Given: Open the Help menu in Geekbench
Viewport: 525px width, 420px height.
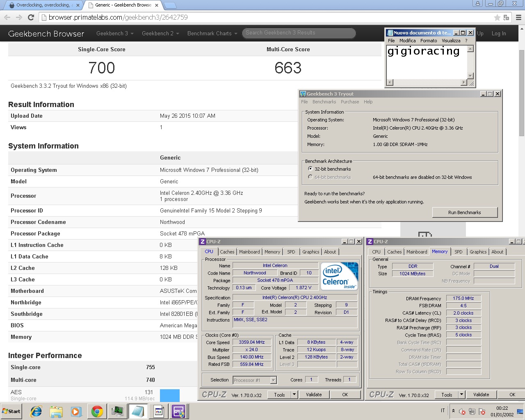Looking at the screenshot, I should 368,102.
